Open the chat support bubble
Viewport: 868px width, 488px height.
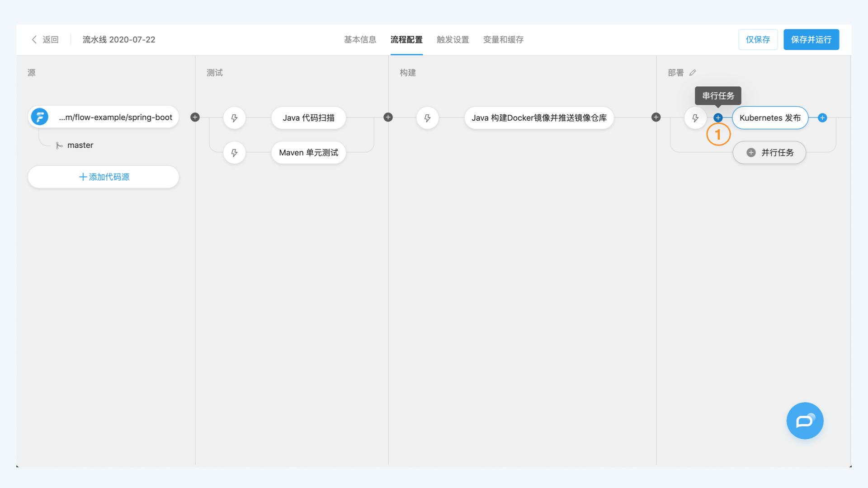[x=805, y=421]
